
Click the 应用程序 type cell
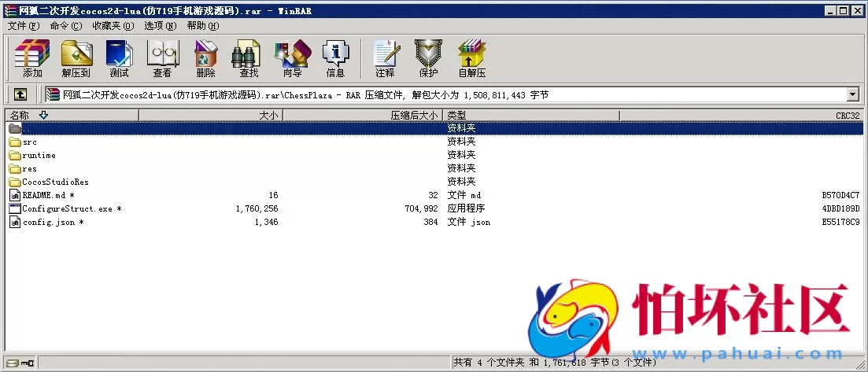click(x=466, y=208)
